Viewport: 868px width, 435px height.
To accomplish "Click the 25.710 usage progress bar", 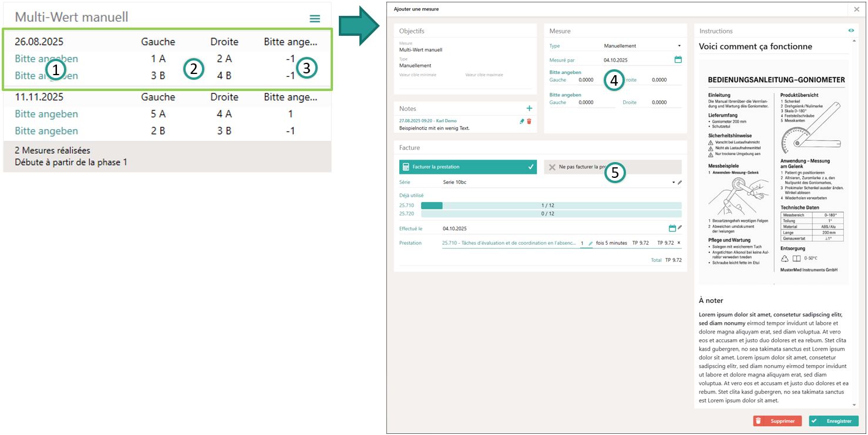I will (x=551, y=205).
